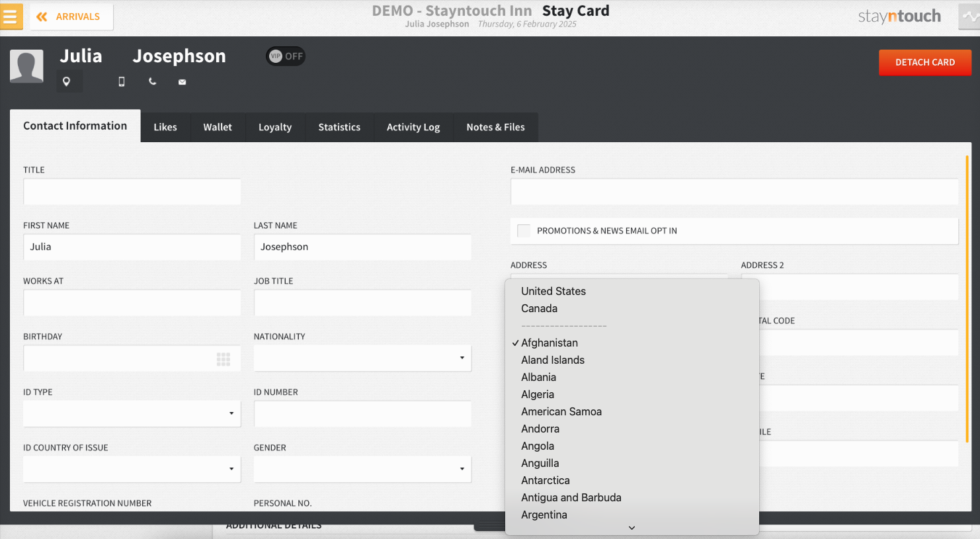Click the down arrow at country list bottom

[632, 528]
